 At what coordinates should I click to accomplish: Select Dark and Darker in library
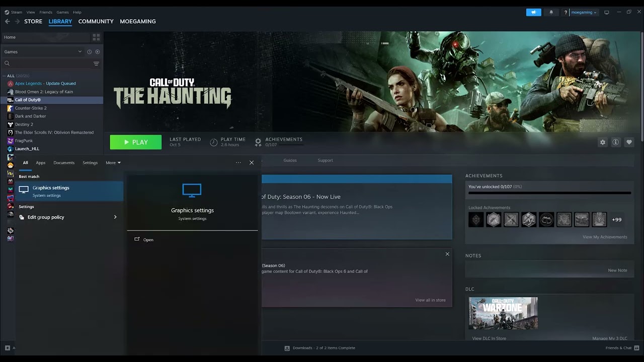pyautogui.click(x=52, y=116)
